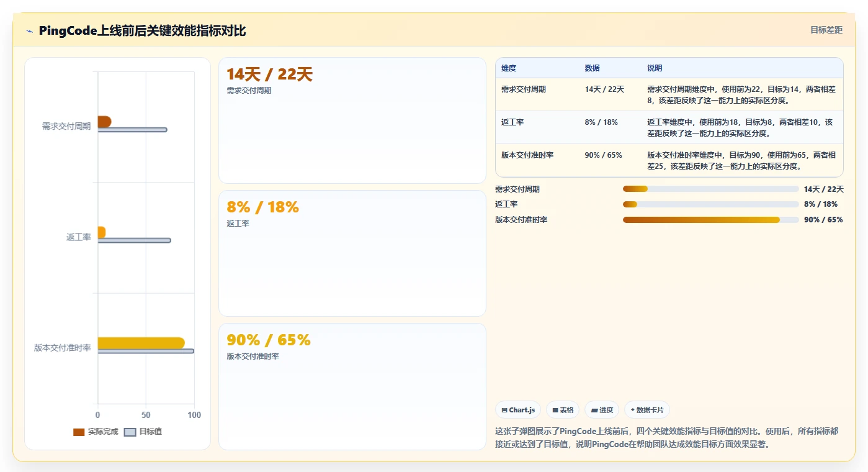Click the 说明 column header
868x472 pixels.
[655, 68]
